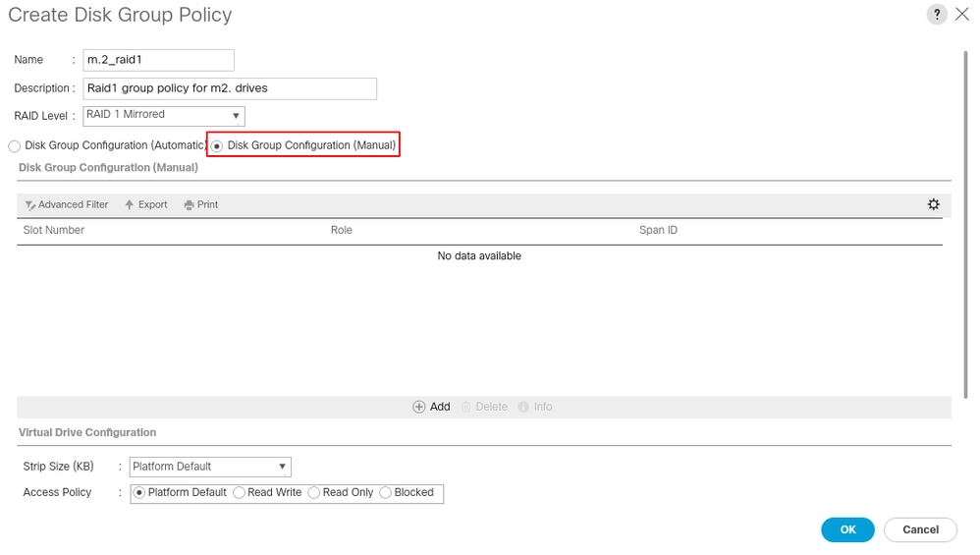This screenshot has height=555, width=980.
Task: Open help via the question mark icon
Action: pos(936,15)
